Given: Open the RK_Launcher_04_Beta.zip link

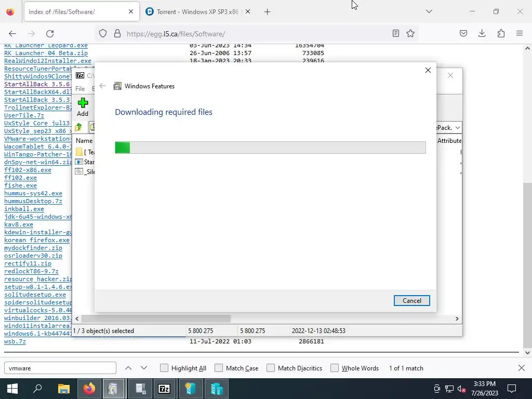Looking at the screenshot, I should click(46, 53).
